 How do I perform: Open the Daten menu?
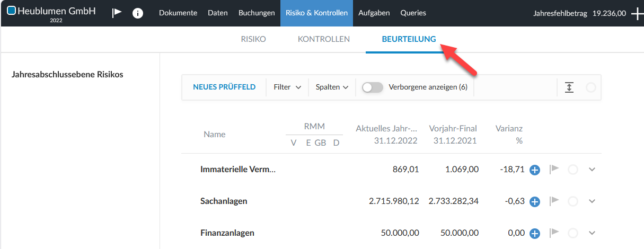[x=218, y=13]
